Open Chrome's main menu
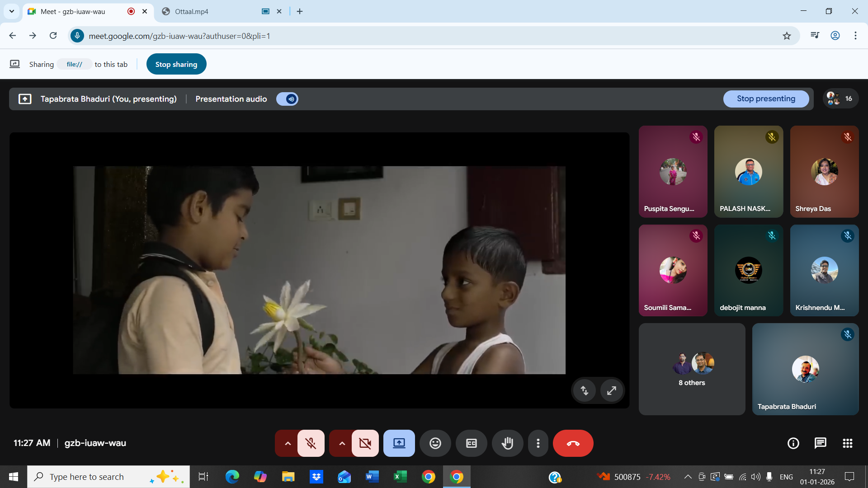 pos(855,35)
